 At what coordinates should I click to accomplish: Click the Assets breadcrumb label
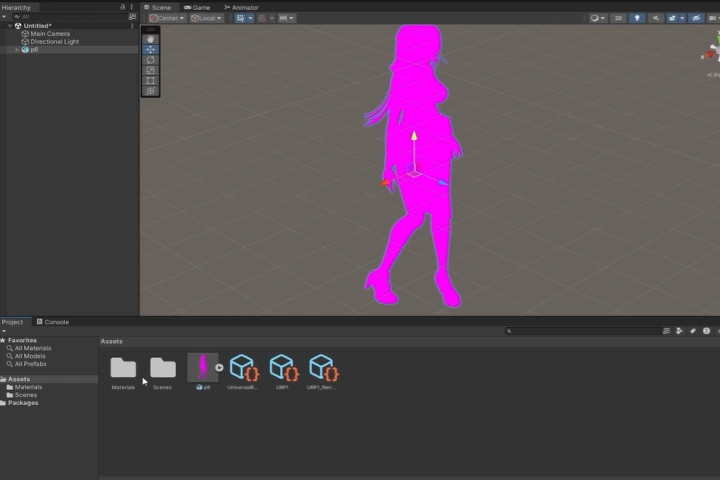click(112, 341)
